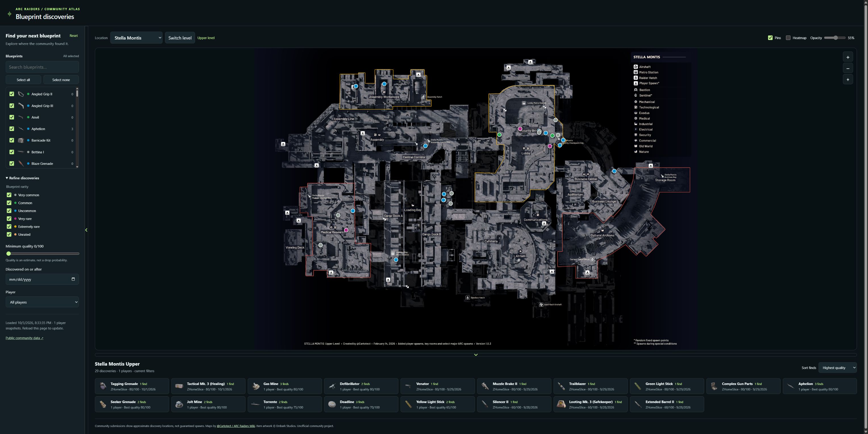The width and height of the screenshot is (868, 434).
Task: Click the blue pin in Assembly Workshops center
Action: pyautogui.click(x=384, y=84)
